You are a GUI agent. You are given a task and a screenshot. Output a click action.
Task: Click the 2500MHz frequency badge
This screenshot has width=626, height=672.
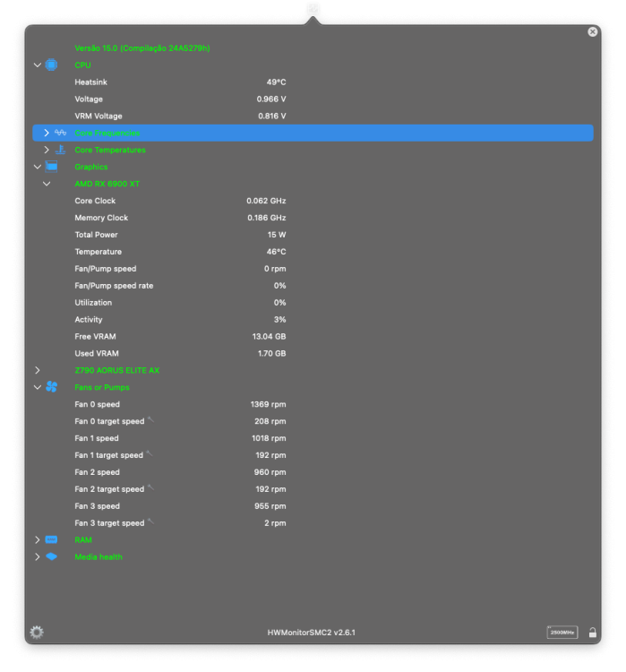pyautogui.click(x=562, y=633)
